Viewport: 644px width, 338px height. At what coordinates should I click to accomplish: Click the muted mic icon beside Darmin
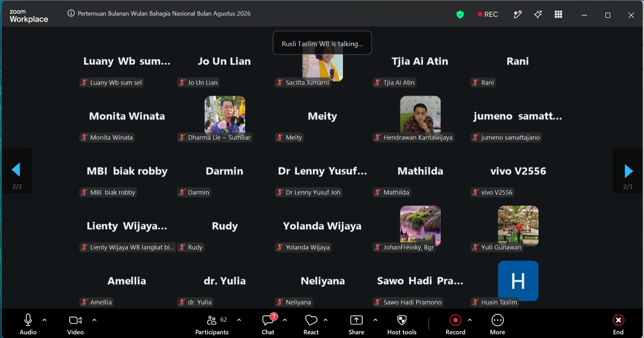pyautogui.click(x=182, y=192)
